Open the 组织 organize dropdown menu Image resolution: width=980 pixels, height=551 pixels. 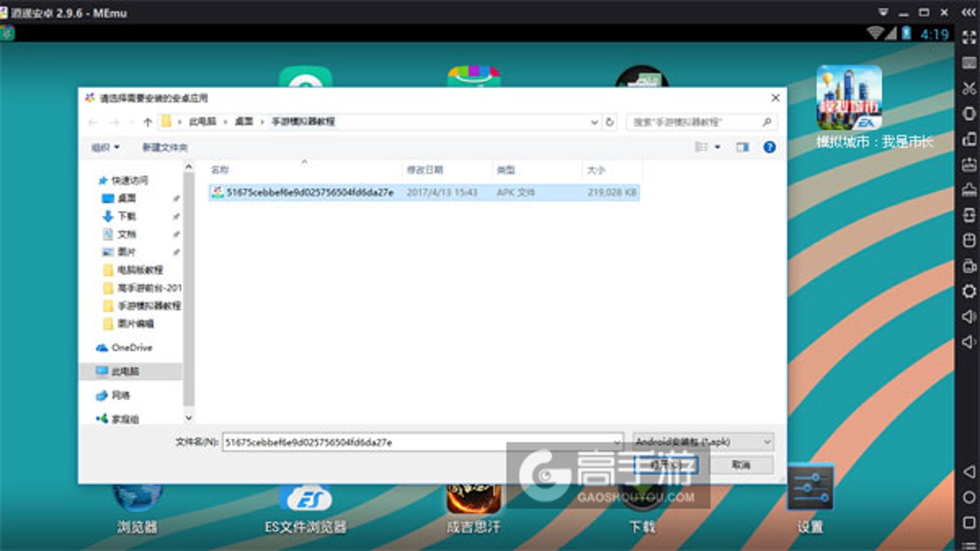[106, 147]
